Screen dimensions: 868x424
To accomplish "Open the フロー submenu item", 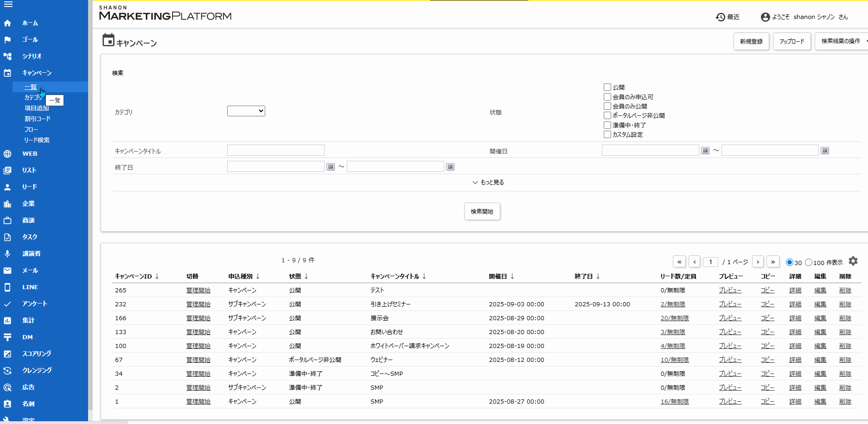I will (x=31, y=129).
